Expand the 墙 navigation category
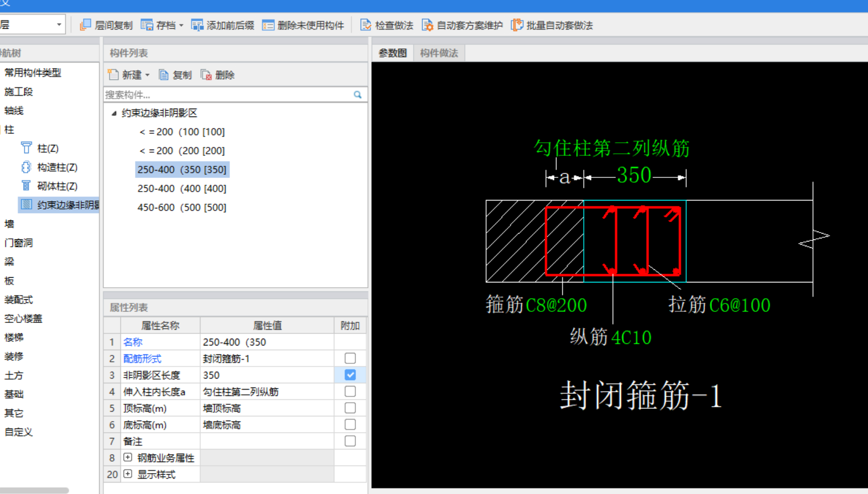The height and width of the screenshot is (494, 868). (x=9, y=224)
